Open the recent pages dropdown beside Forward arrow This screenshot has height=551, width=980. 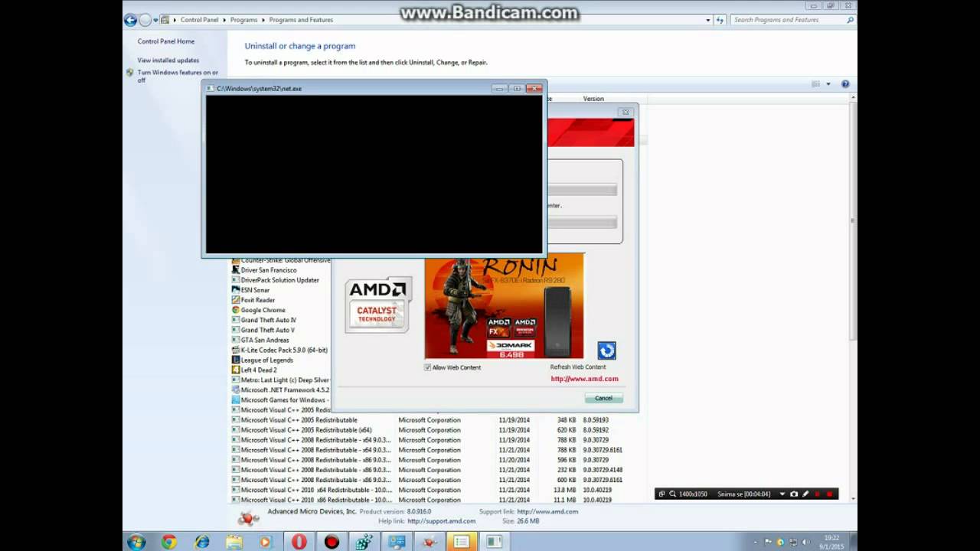155,20
